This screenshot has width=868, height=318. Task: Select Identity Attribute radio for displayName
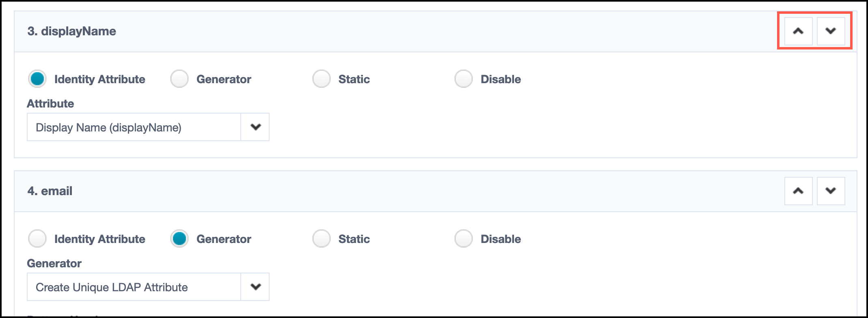[37, 79]
